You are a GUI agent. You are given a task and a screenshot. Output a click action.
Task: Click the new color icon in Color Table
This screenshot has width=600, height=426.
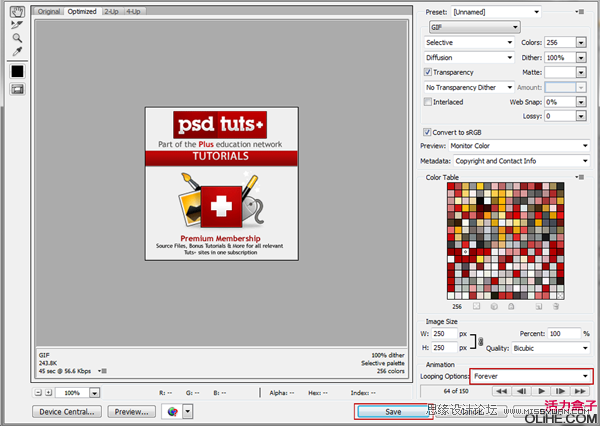click(x=539, y=306)
